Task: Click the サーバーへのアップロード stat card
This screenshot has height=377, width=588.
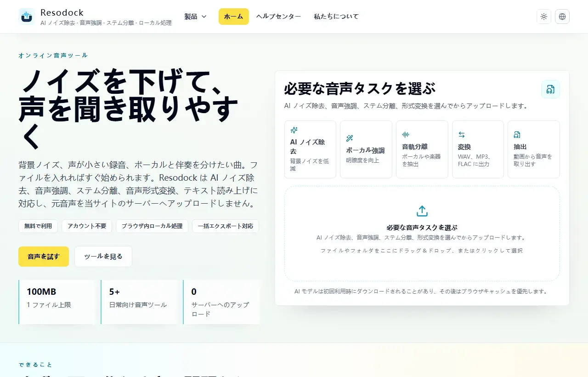Action: pyautogui.click(x=221, y=302)
